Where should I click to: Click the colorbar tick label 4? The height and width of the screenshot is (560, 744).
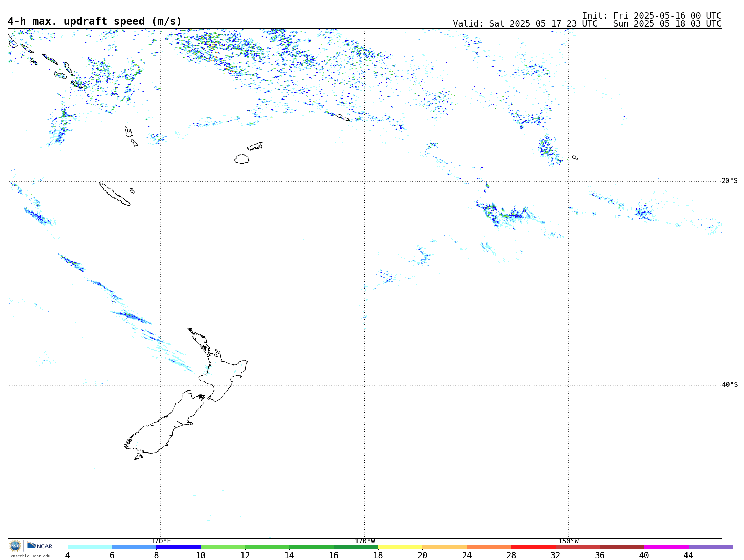68,556
